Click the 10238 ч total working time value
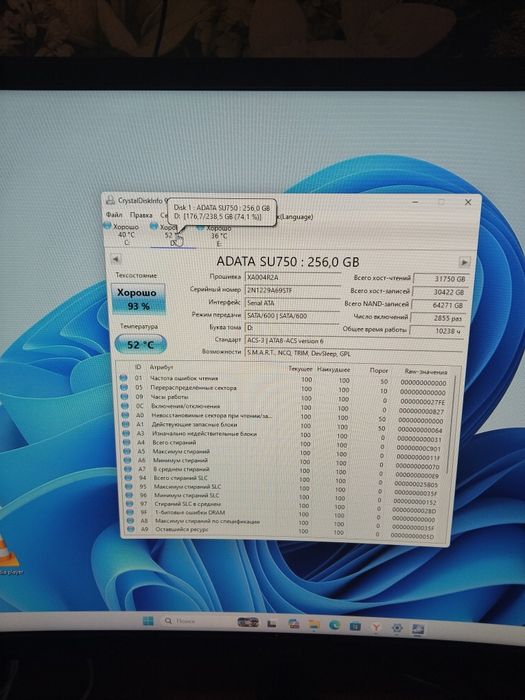This screenshot has width=525, height=700. click(x=437, y=331)
